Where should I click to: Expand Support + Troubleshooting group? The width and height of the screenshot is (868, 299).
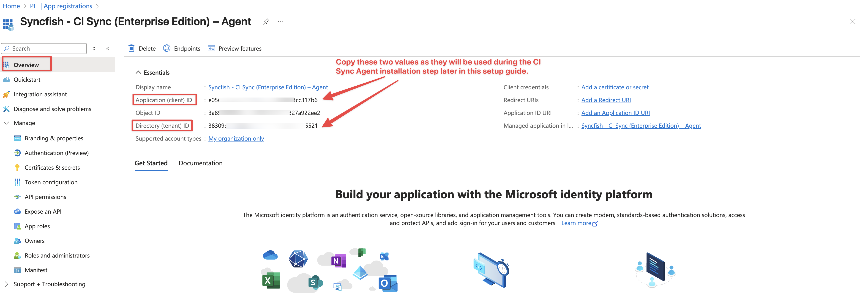[6, 284]
